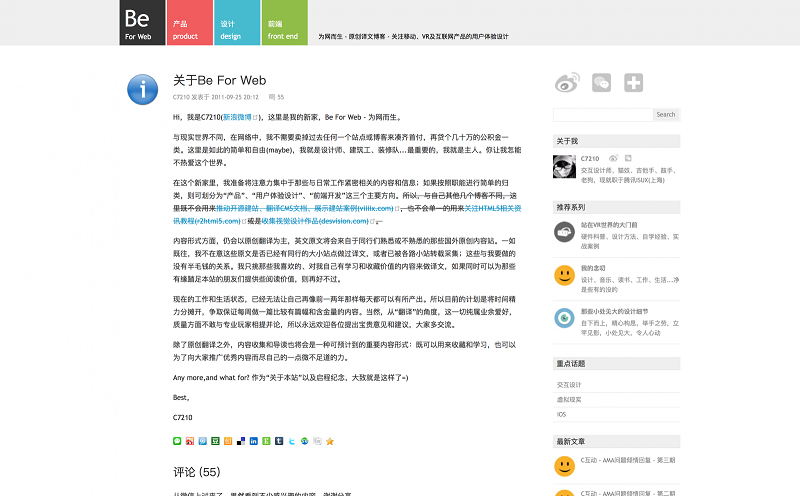800x496 pixels.
Task: Open the WeChat icon in the sidebar header
Action: point(602,83)
